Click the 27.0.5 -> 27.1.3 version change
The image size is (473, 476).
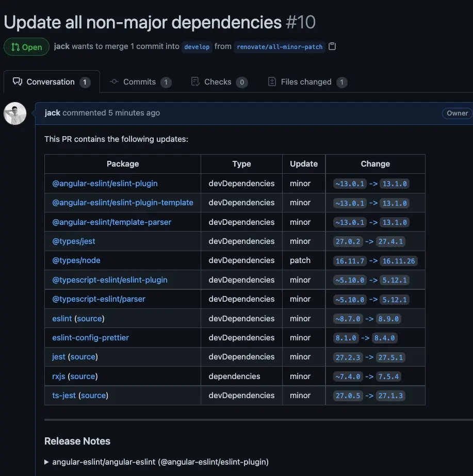[x=369, y=396]
